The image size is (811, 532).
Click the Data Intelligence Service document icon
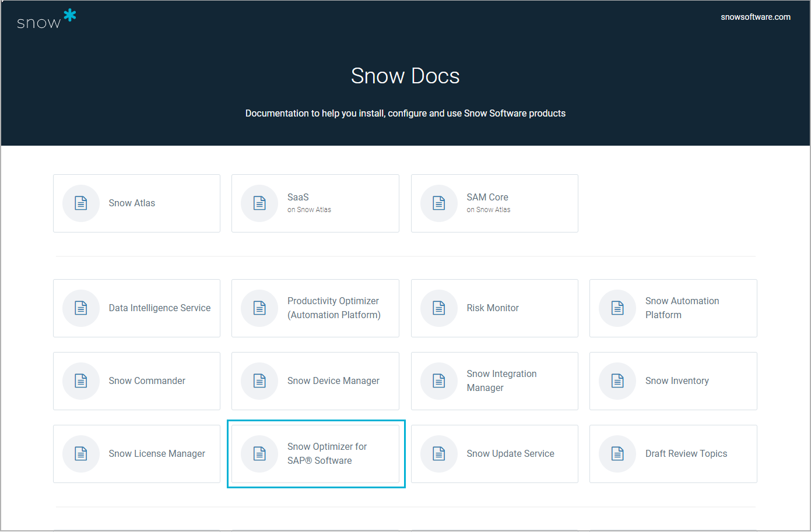[81, 308]
